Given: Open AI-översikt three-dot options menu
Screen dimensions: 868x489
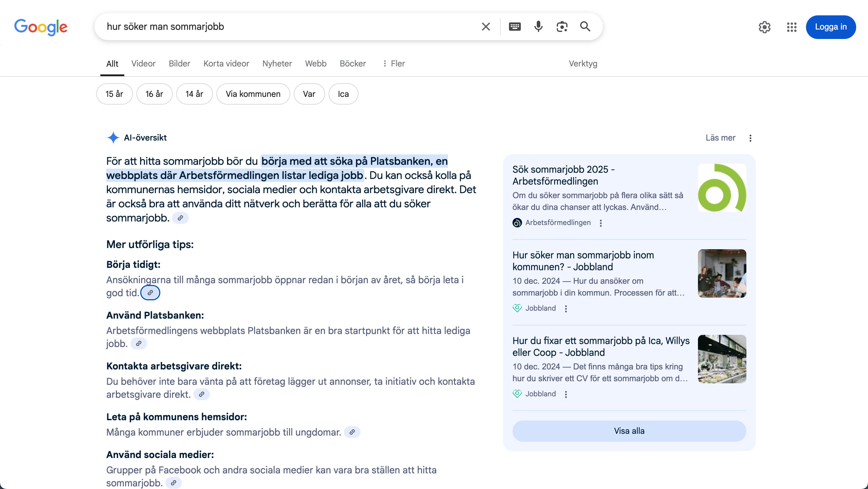Looking at the screenshot, I should 750,138.
